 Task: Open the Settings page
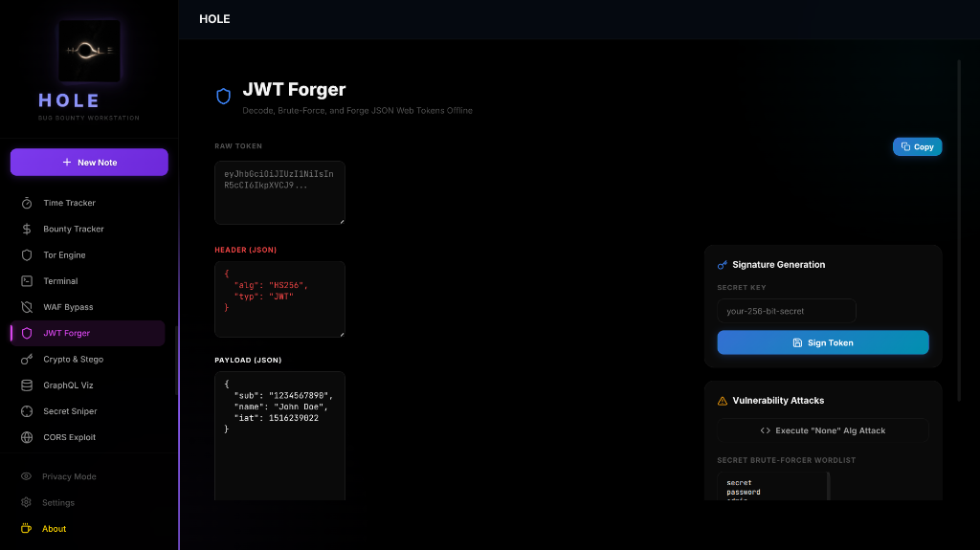click(87, 502)
